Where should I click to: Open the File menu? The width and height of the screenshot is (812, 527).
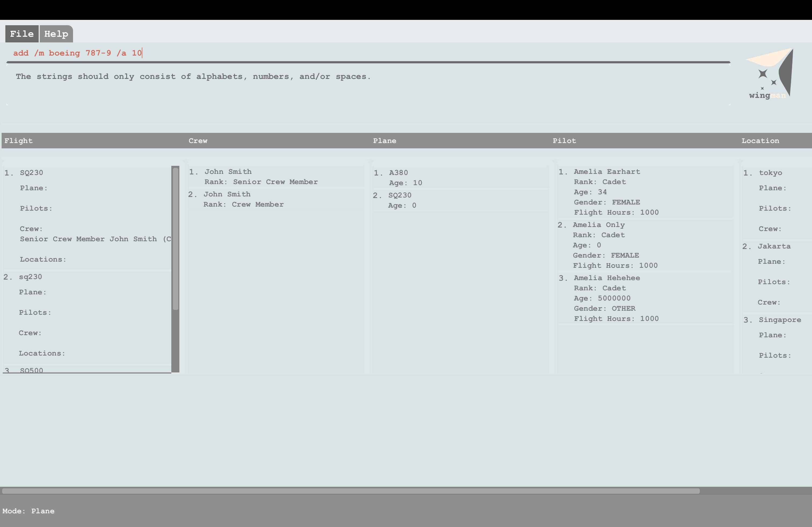click(x=22, y=34)
